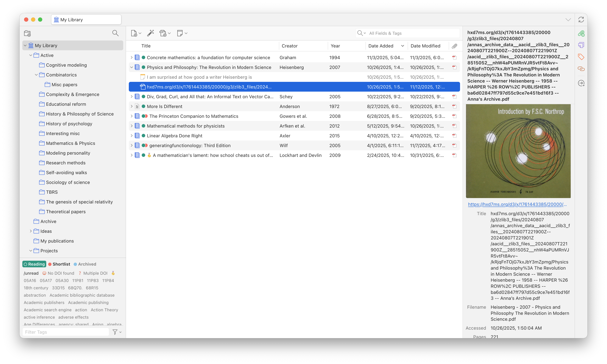Select the Mathematics & Physics collection

(x=70, y=143)
